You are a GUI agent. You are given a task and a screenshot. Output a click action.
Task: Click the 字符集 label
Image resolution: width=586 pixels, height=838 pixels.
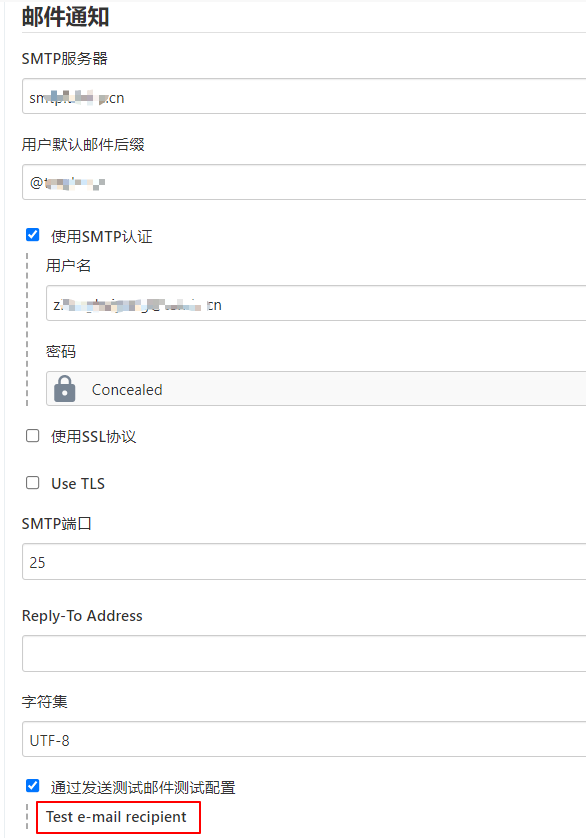pyautogui.click(x=45, y=702)
